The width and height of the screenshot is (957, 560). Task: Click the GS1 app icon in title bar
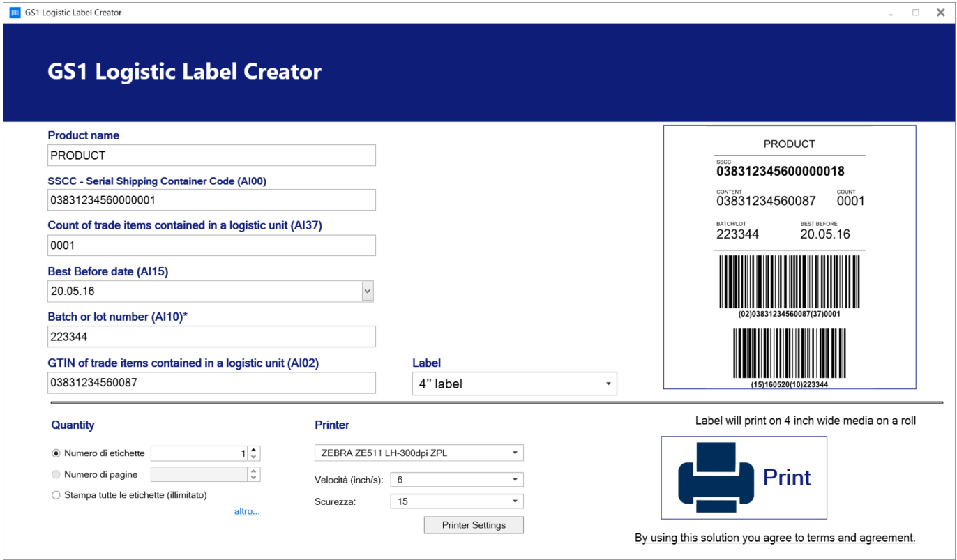(x=15, y=13)
